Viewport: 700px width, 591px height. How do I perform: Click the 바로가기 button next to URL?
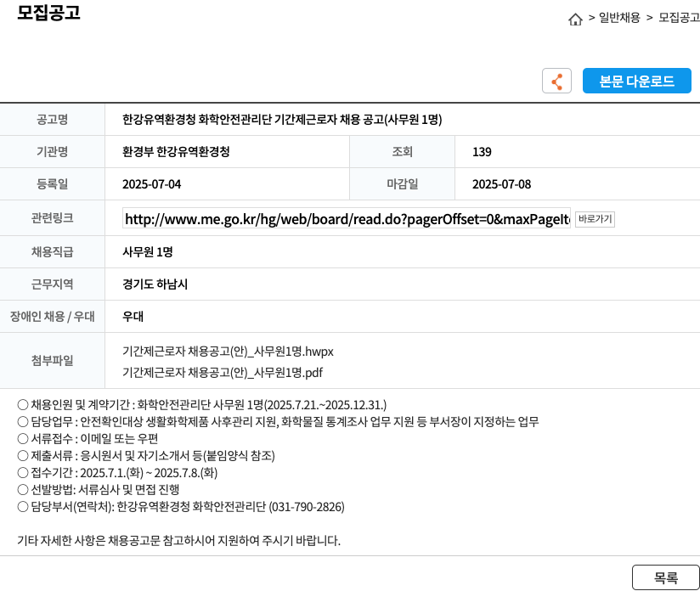pos(595,219)
